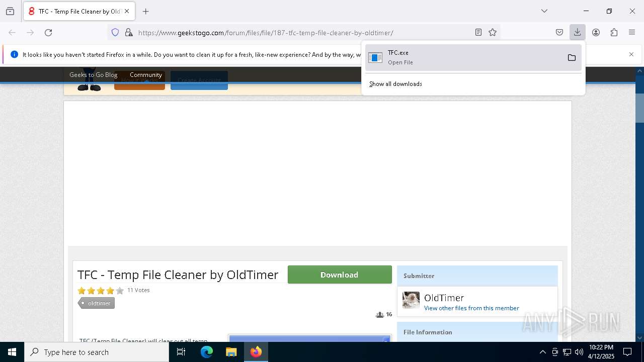Toggle the downloads panel button
The height and width of the screenshot is (362, 644).
click(x=578, y=33)
